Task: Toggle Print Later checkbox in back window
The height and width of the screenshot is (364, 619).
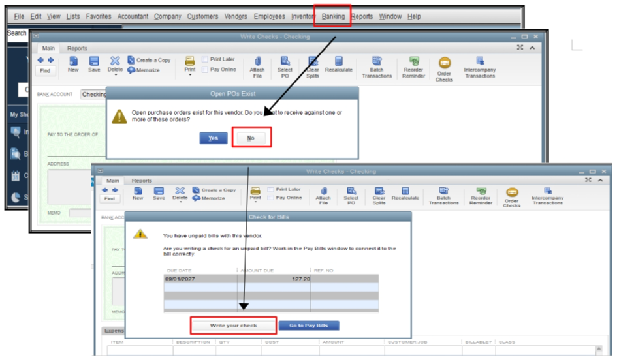Action: point(205,59)
